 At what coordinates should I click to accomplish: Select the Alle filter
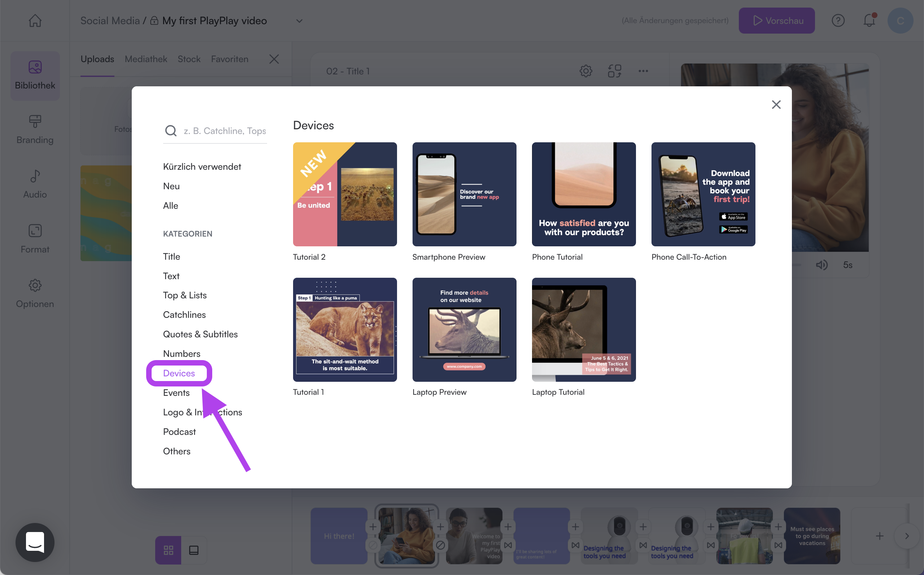point(171,206)
